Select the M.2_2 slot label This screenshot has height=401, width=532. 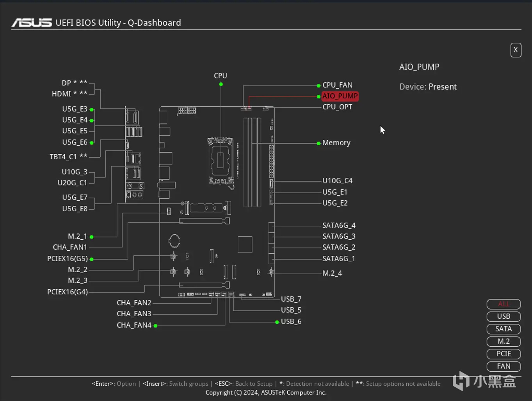coord(77,269)
